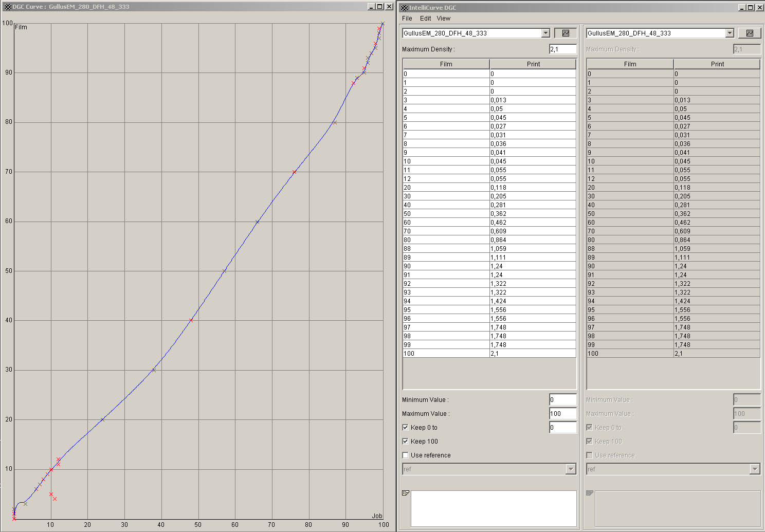Click the curve point at Job 87, Film 80
The image size is (765, 532).
point(335,122)
